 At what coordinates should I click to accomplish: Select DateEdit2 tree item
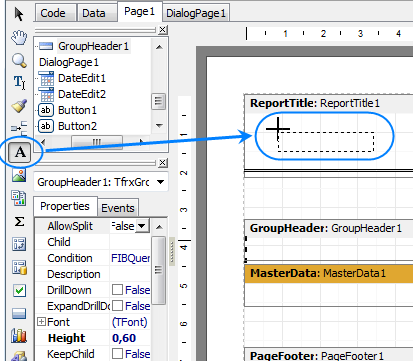tap(82, 94)
